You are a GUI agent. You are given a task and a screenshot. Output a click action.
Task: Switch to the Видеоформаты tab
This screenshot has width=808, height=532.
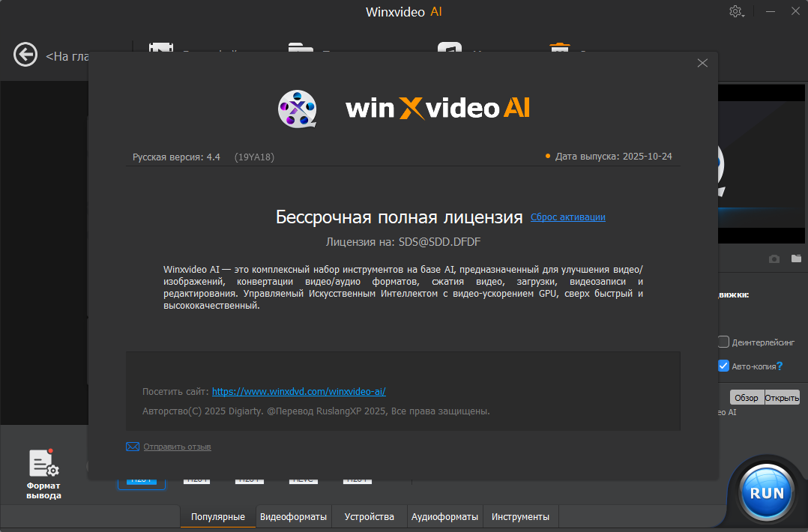[x=293, y=516]
